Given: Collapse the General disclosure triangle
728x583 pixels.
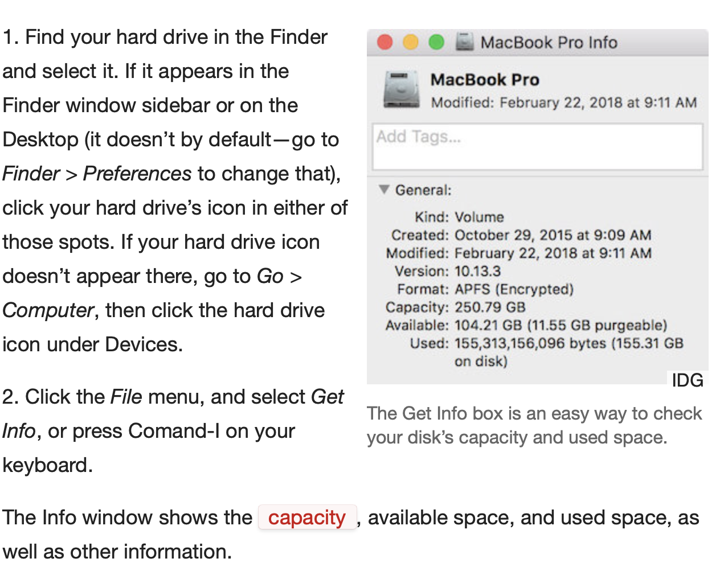Looking at the screenshot, I should 385,189.
